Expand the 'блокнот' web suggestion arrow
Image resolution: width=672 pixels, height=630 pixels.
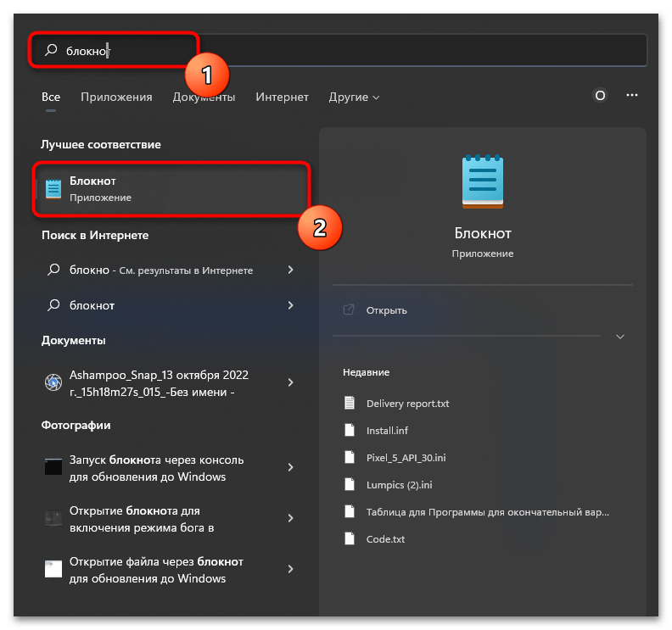pos(290,305)
